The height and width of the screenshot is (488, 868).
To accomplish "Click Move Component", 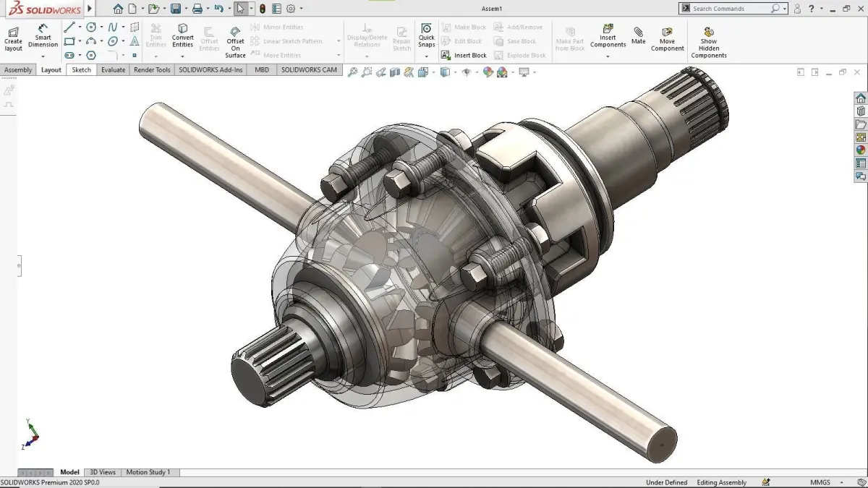I will (x=667, y=39).
